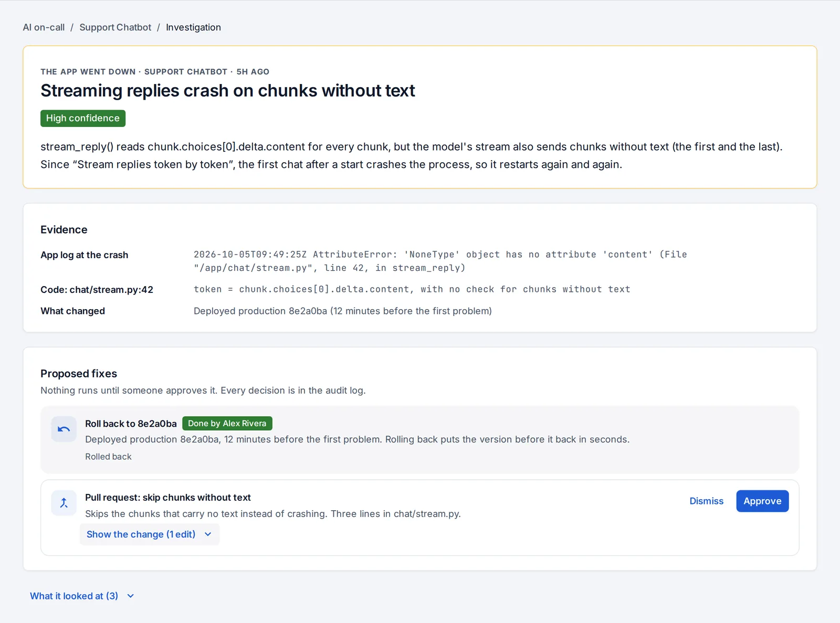Image resolution: width=840 pixels, height=623 pixels.
Task: Click the High confidence badge
Action: [83, 118]
